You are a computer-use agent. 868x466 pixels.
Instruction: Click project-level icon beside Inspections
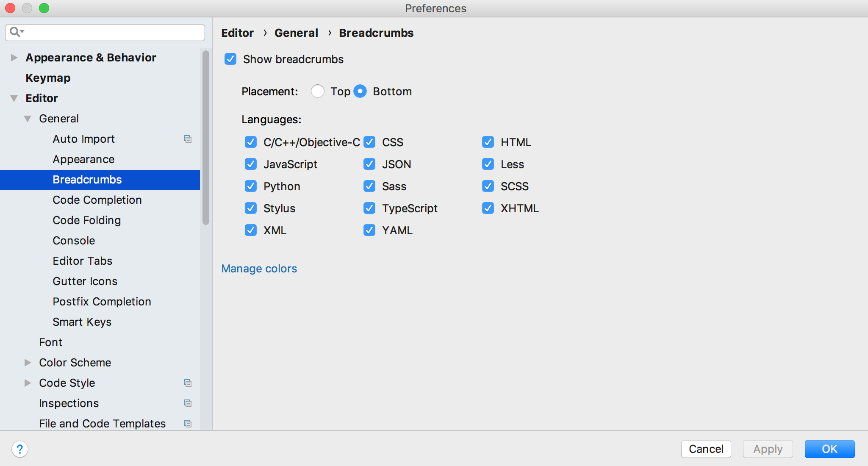188,403
